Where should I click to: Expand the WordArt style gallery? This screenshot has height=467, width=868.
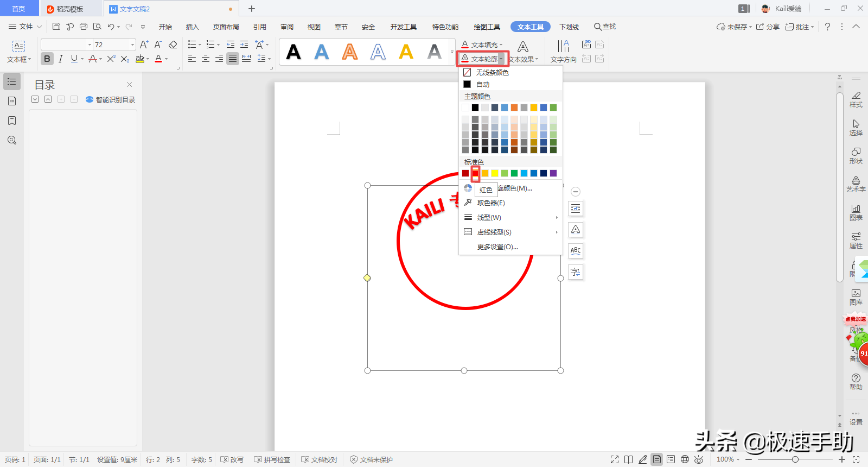[x=452, y=52]
